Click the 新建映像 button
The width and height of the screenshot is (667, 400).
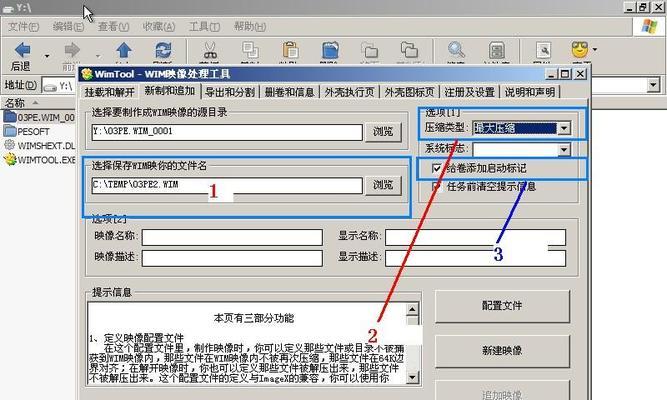[502, 351]
